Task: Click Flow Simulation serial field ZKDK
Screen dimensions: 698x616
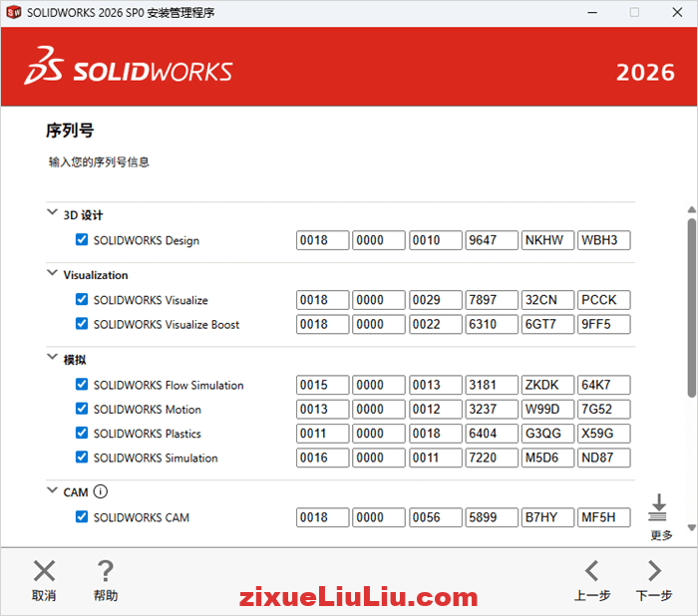Action: click(547, 385)
